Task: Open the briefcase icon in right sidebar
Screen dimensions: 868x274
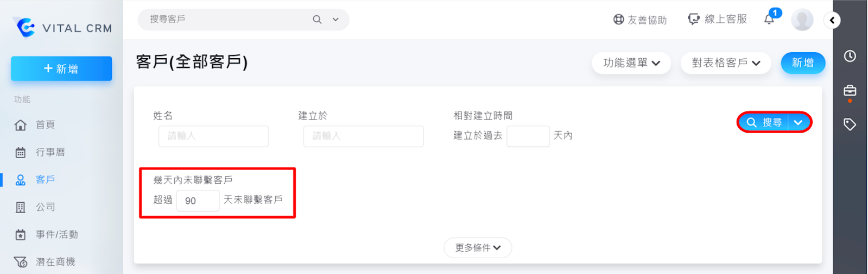Action: [x=850, y=90]
